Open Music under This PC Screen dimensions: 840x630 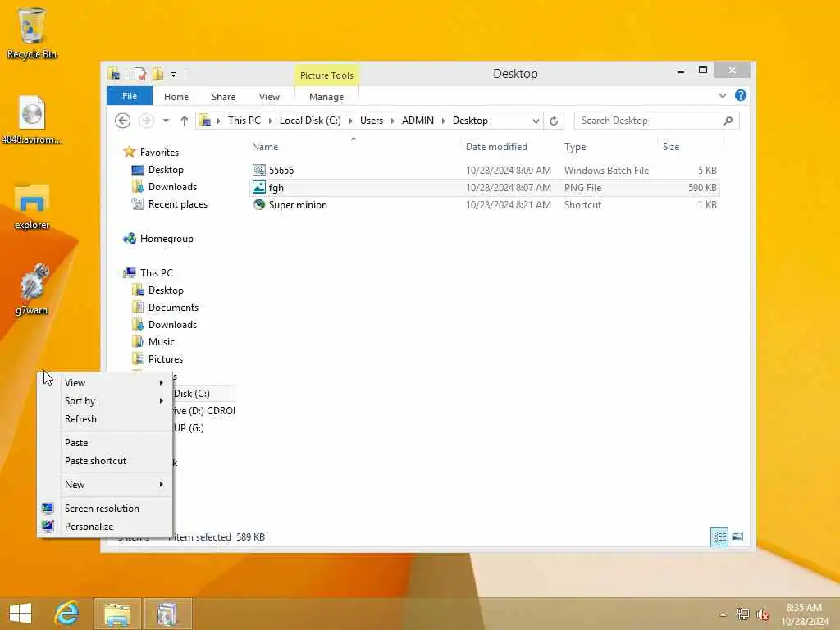pos(161,342)
